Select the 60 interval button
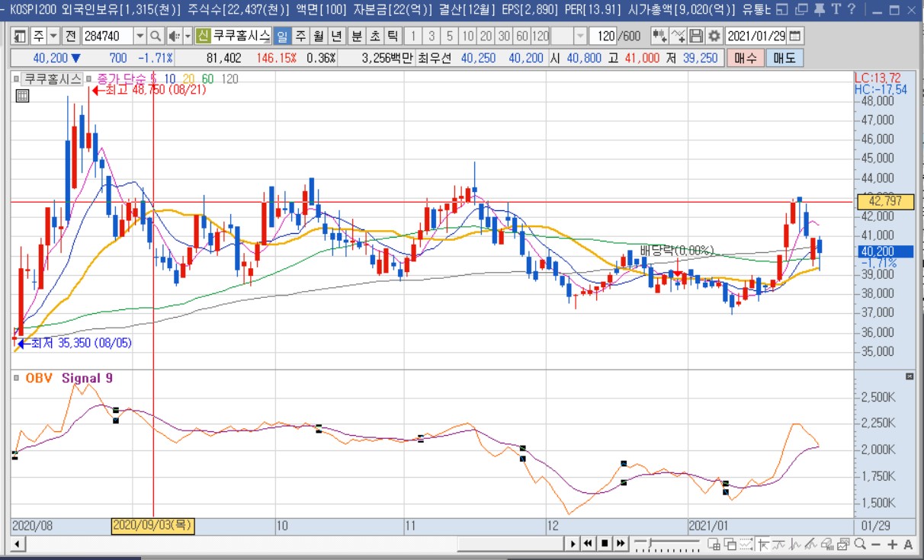 pos(522,37)
